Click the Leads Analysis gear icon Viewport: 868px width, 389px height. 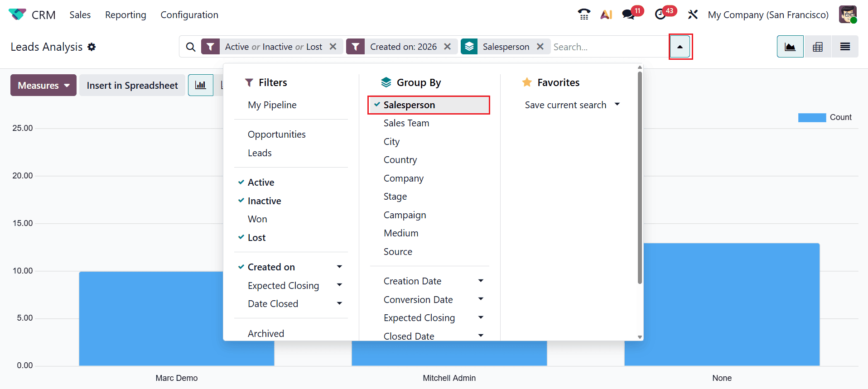(x=92, y=47)
